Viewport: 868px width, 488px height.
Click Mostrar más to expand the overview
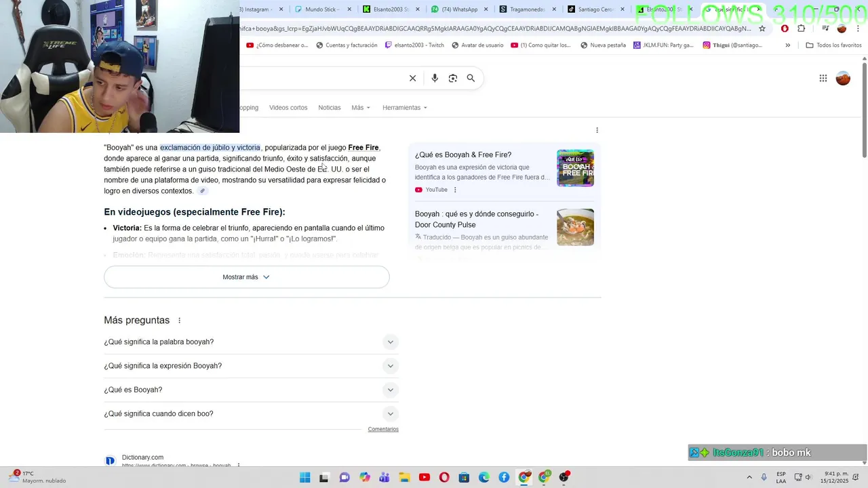pyautogui.click(x=247, y=277)
